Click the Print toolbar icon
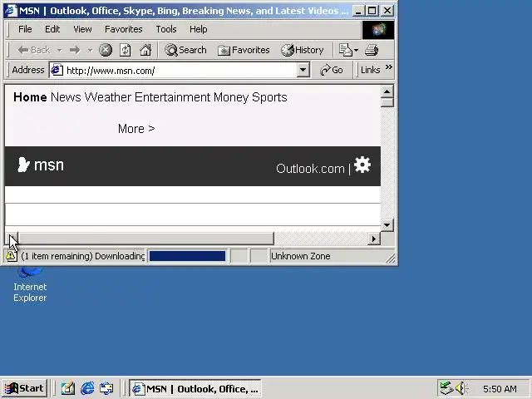532x399 pixels. coord(372,50)
